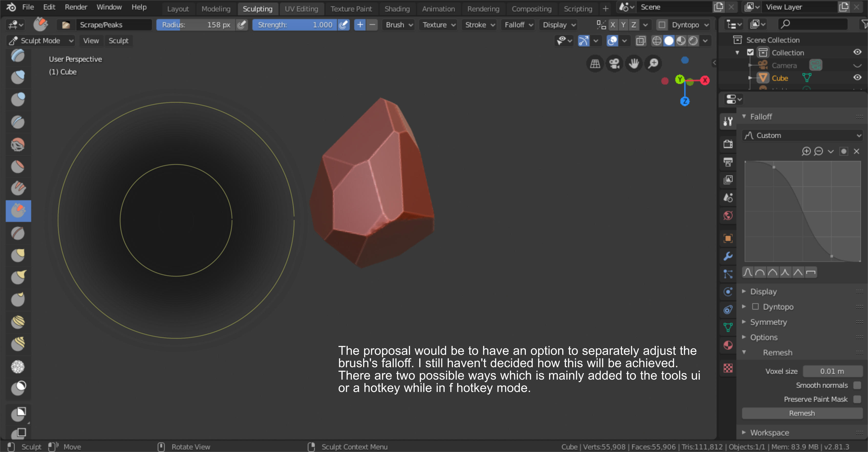Open the Sculpt Mode dropdown
The image size is (868, 452).
[x=41, y=41]
